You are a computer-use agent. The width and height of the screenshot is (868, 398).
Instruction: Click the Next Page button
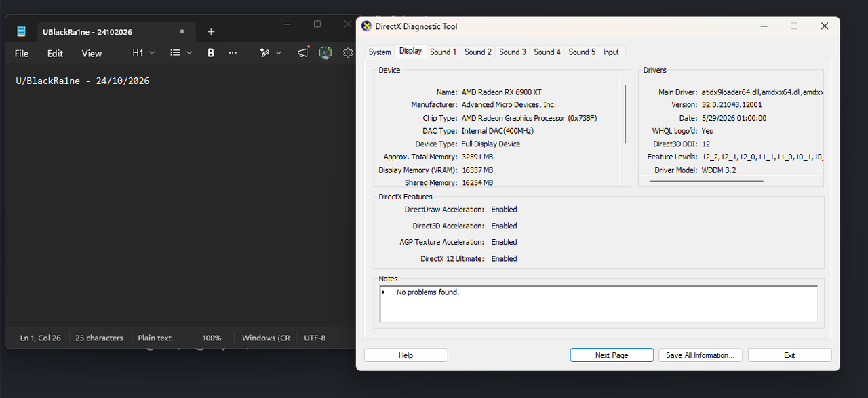612,355
